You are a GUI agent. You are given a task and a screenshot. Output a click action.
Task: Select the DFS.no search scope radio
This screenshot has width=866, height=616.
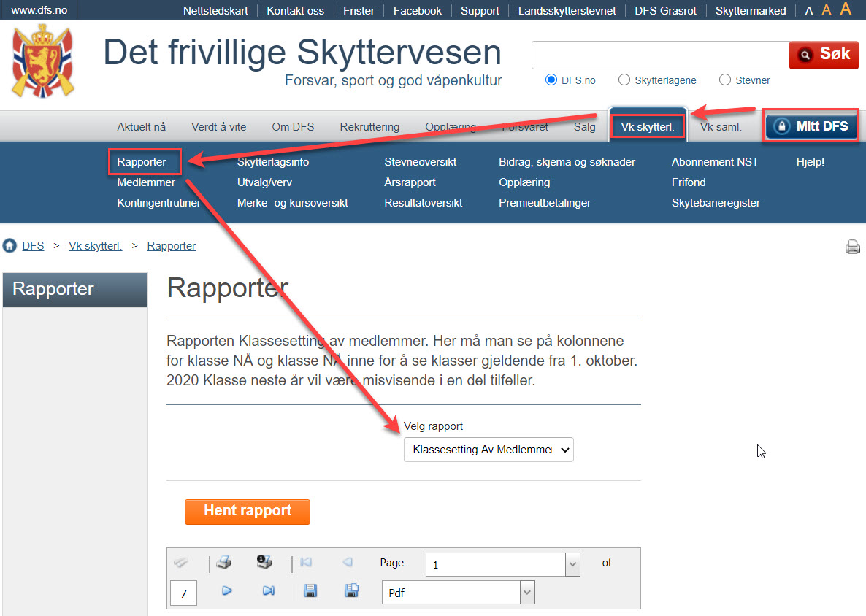coord(551,80)
